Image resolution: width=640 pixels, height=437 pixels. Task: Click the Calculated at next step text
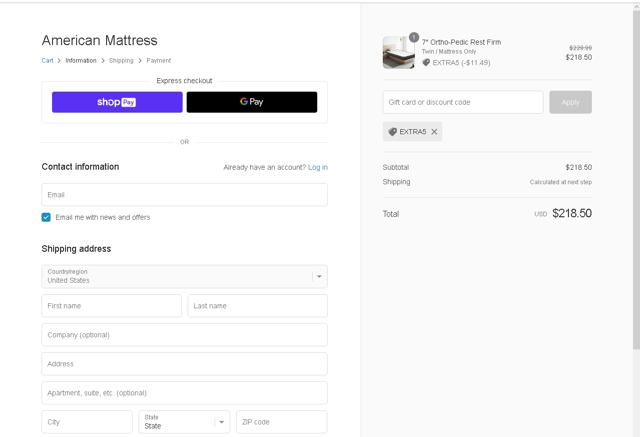[x=561, y=182]
